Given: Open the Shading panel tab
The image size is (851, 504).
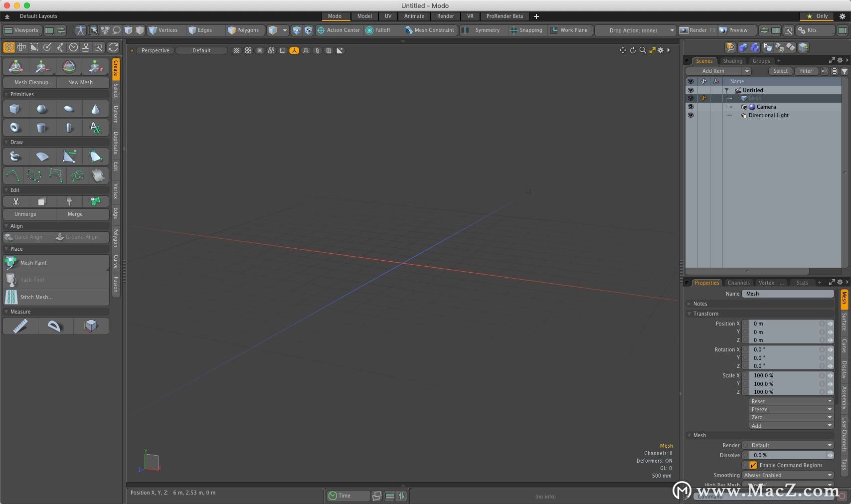Looking at the screenshot, I should tap(732, 61).
